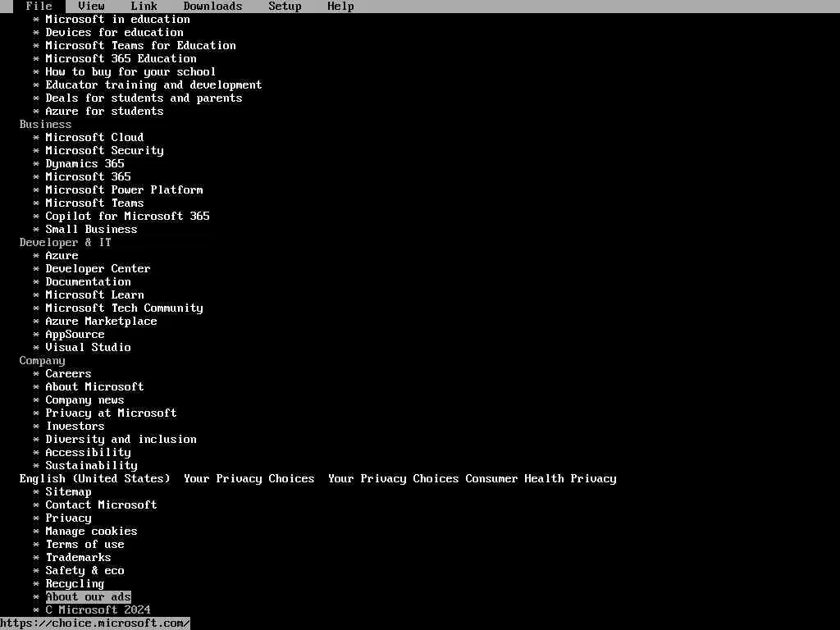
Task: Open the Link menu
Action: [x=144, y=6]
